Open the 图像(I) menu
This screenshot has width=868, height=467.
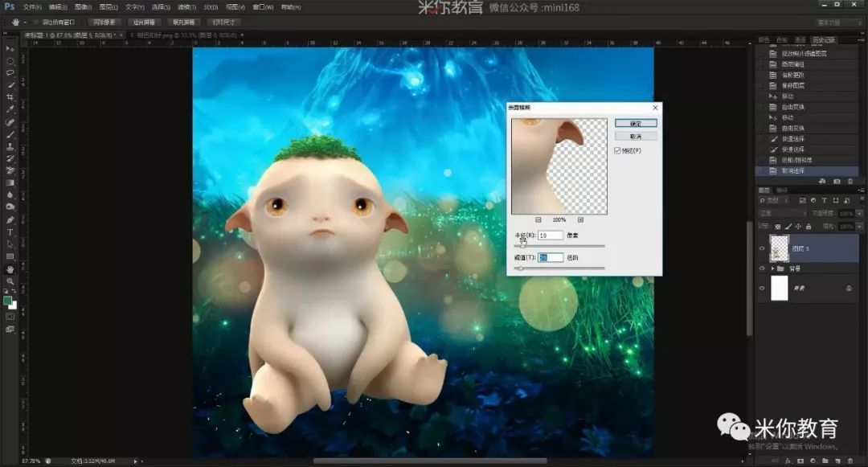click(83, 7)
